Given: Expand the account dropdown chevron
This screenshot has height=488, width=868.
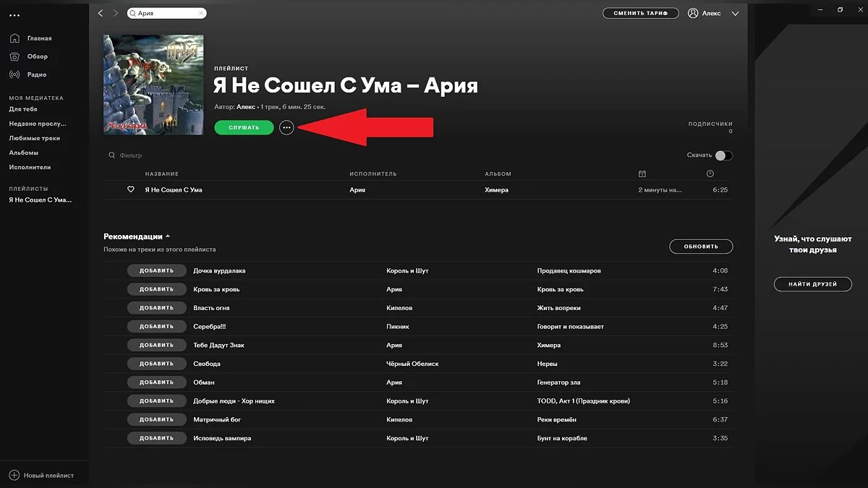Looking at the screenshot, I should point(736,13).
